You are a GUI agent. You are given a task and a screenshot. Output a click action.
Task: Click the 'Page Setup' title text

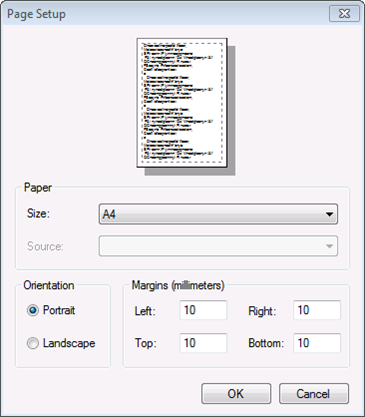tap(36, 14)
